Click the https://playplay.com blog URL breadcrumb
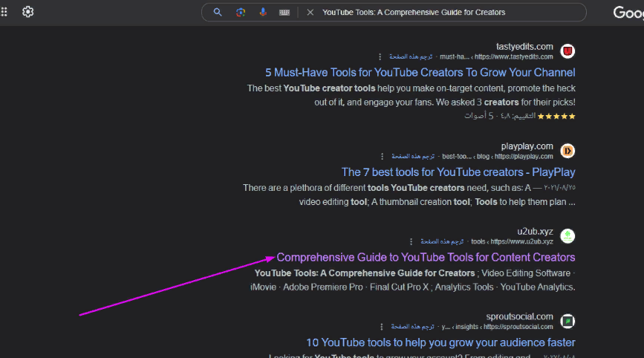Screen dimensions: 644x358 (498, 157)
